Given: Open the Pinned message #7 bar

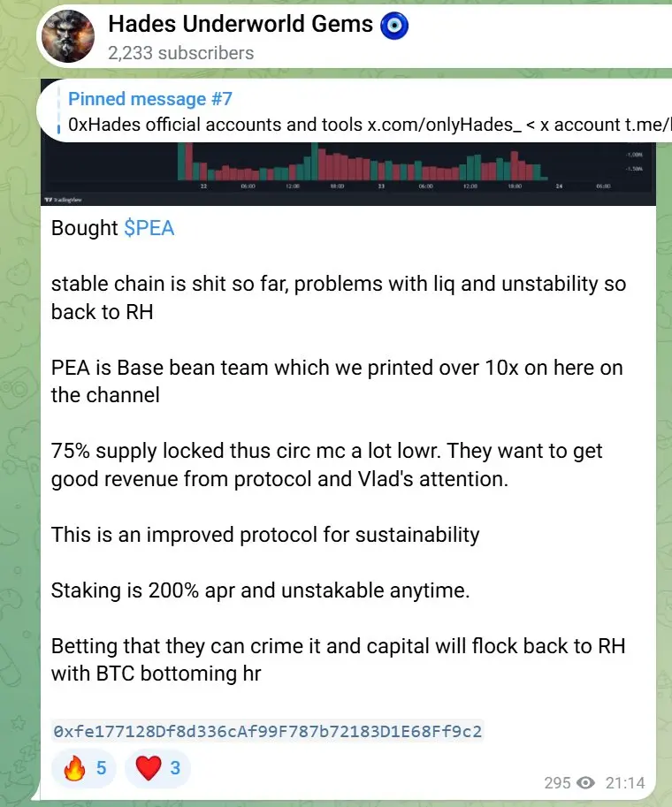Looking at the screenshot, I should point(355,110).
